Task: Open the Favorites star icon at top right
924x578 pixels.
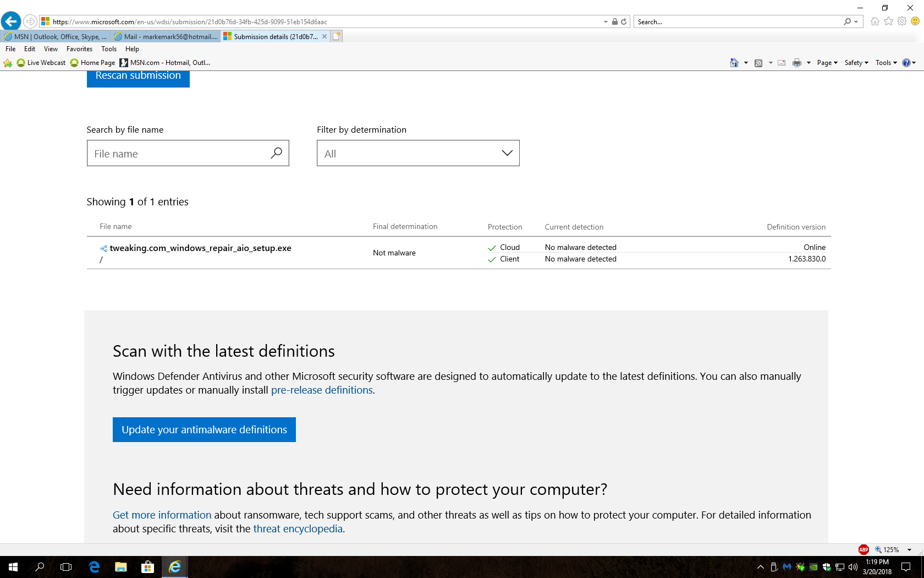Action: click(888, 21)
